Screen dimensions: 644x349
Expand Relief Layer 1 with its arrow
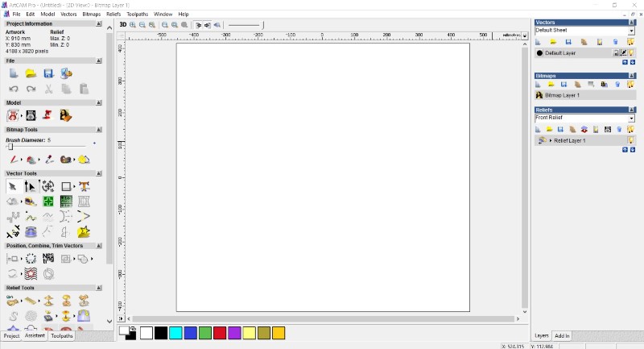tap(551, 140)
